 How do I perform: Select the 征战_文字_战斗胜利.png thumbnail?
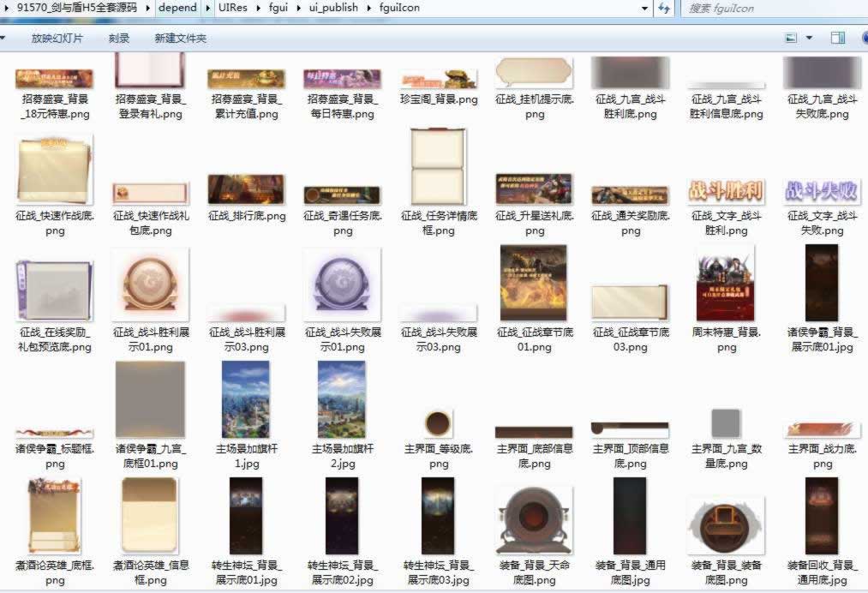pos(726,190)
